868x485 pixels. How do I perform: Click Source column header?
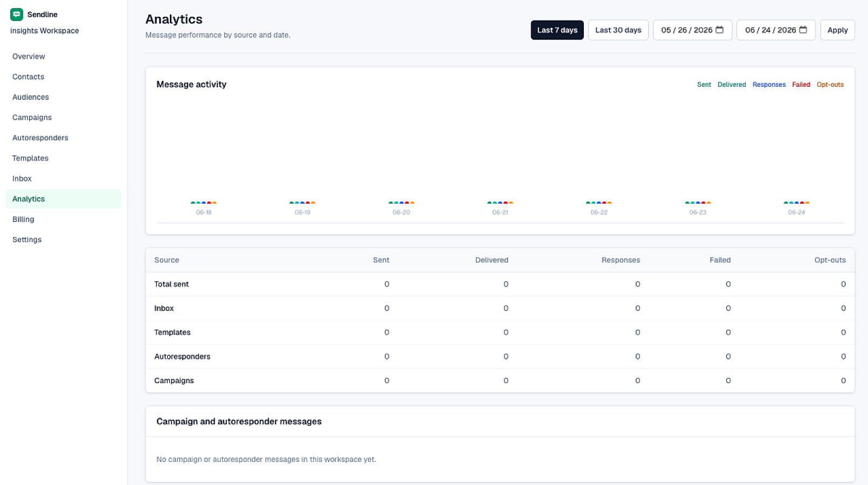click(x=167, y=260)
